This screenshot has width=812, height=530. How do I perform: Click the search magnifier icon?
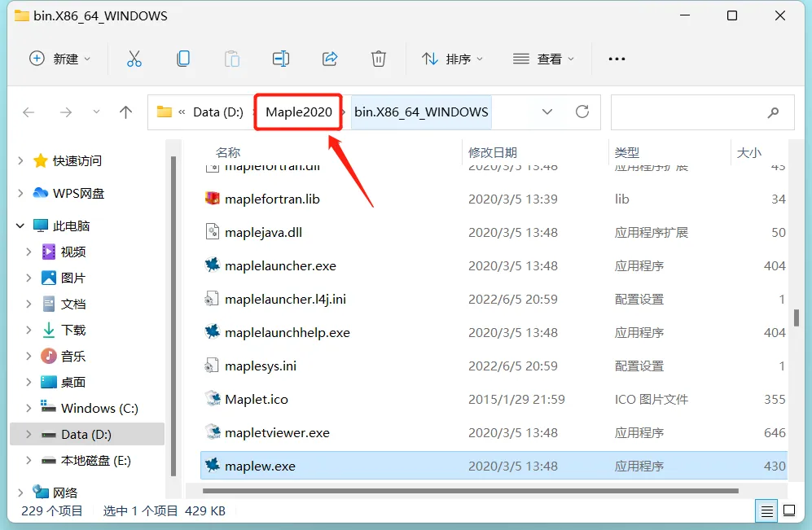[x=773, y=112]
